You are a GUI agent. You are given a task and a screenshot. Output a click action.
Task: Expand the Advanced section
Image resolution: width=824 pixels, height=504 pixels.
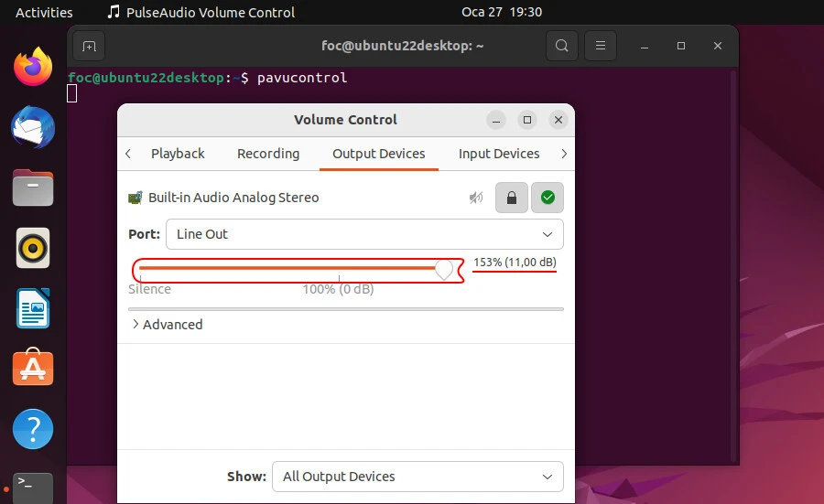pyautogui.click(x=166, y=325)
